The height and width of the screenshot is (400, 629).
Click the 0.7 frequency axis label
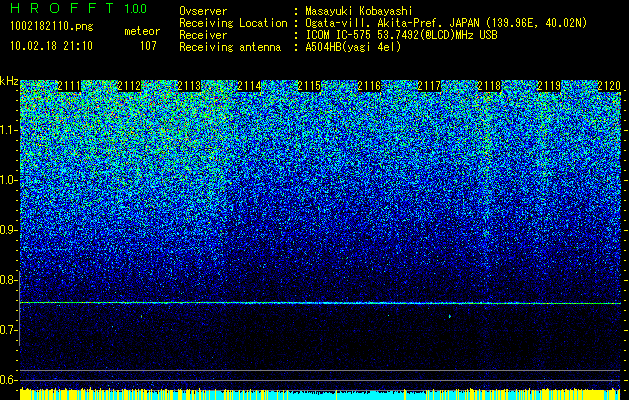(8, 330)
